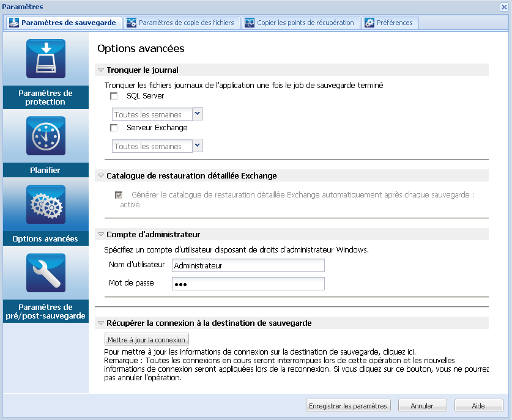Image resolution: width=512 pixels, height=420 pixels.
Task: Enable Serveur Exchange log truncation
Action: click(x=114, y=128)
